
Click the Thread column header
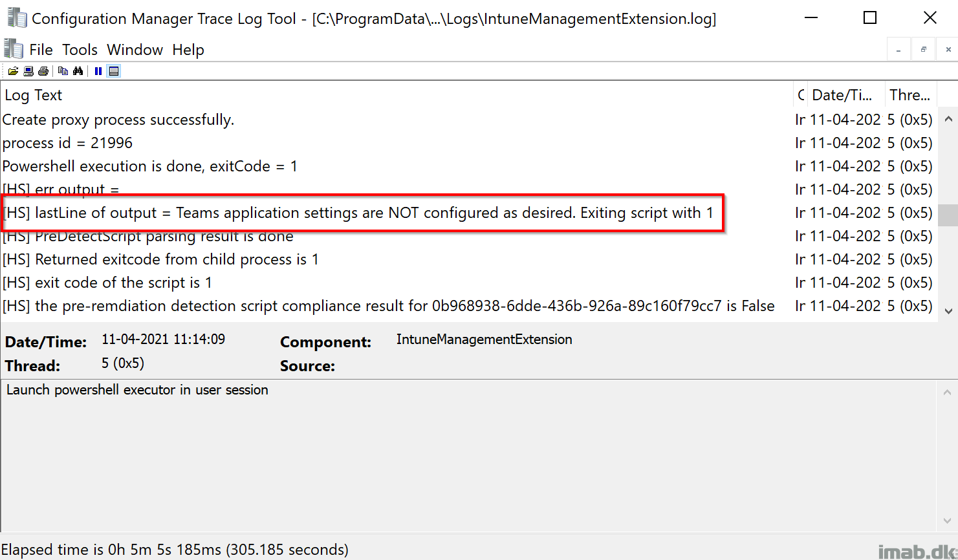point(911,95)
